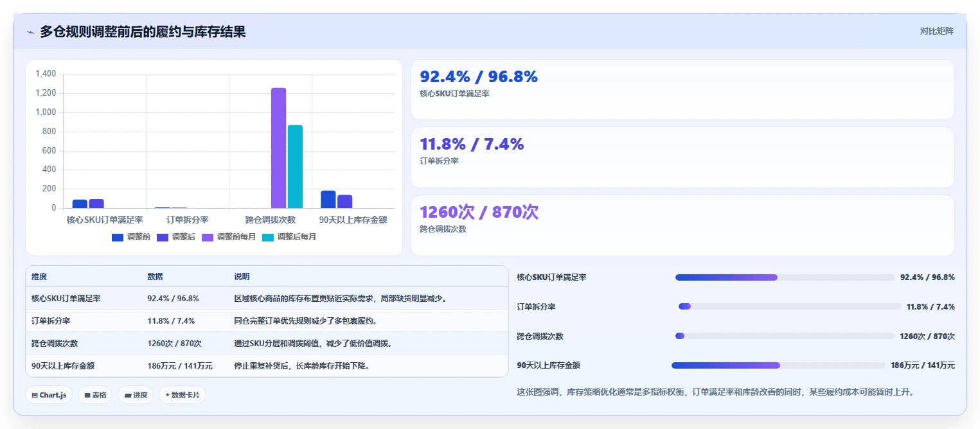Click the purple 跨仓调拨次数 bar of 1260
The height and width of the screenshot is (429, 980).
tap(278, 148)
